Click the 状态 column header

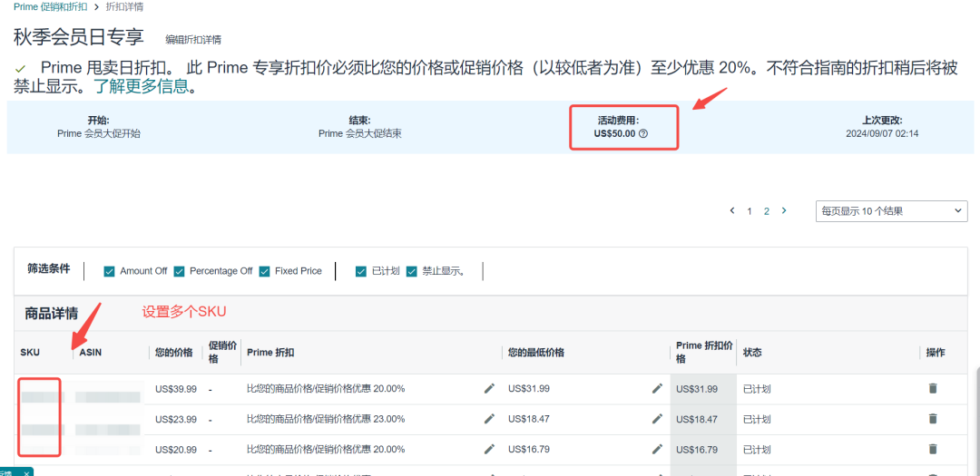pos(752,353)
